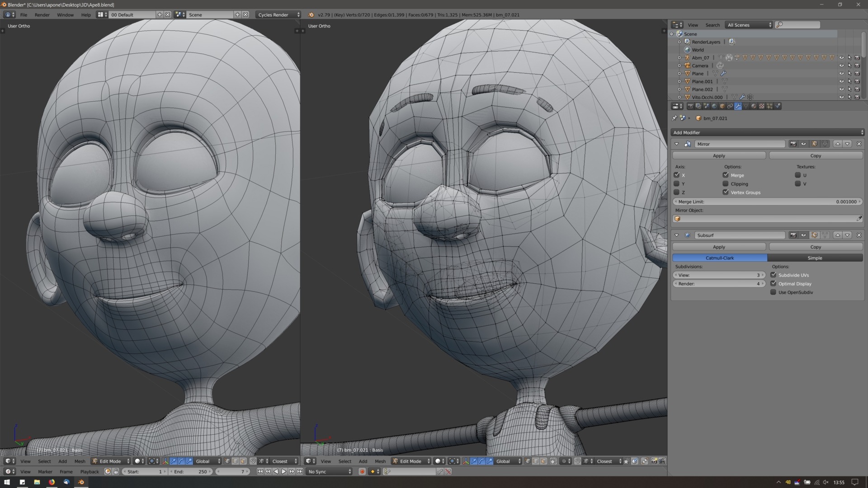Toggle the Mirror modifier during render (camera icon)
The height and width of the screenshot is (488, 868).
click(793, 144)
